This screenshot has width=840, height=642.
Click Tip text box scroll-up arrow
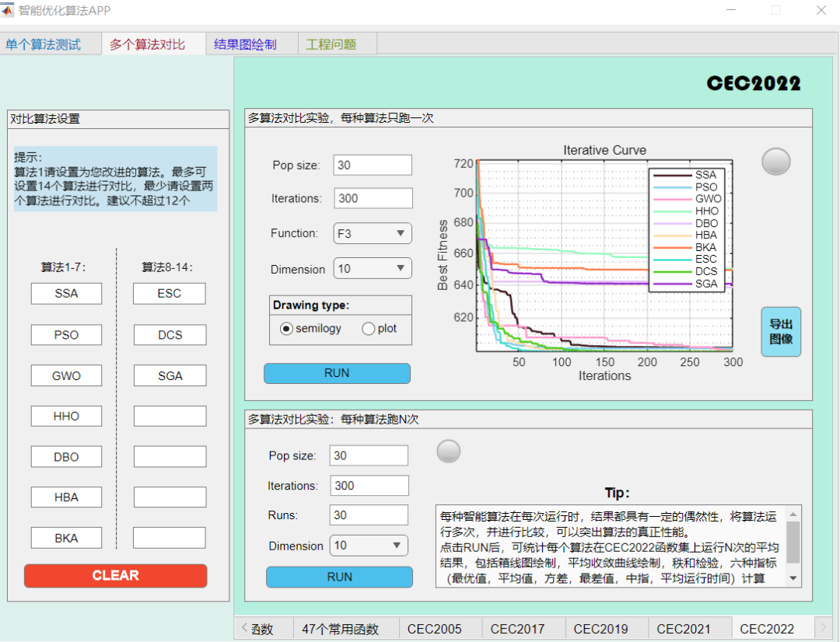(x=793, y=514)
